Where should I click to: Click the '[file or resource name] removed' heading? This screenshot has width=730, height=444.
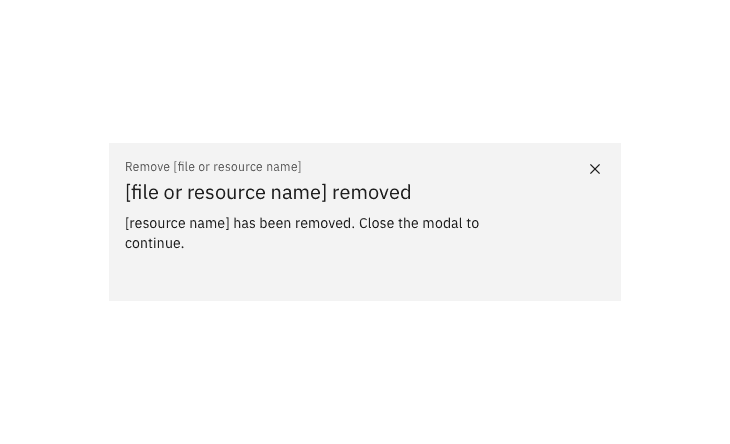click(267, 192)
